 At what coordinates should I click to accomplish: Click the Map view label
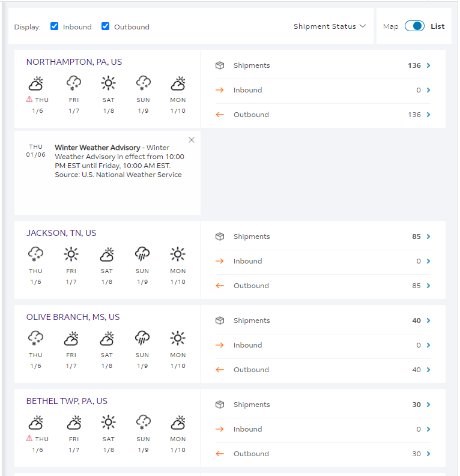click(390, 27)
